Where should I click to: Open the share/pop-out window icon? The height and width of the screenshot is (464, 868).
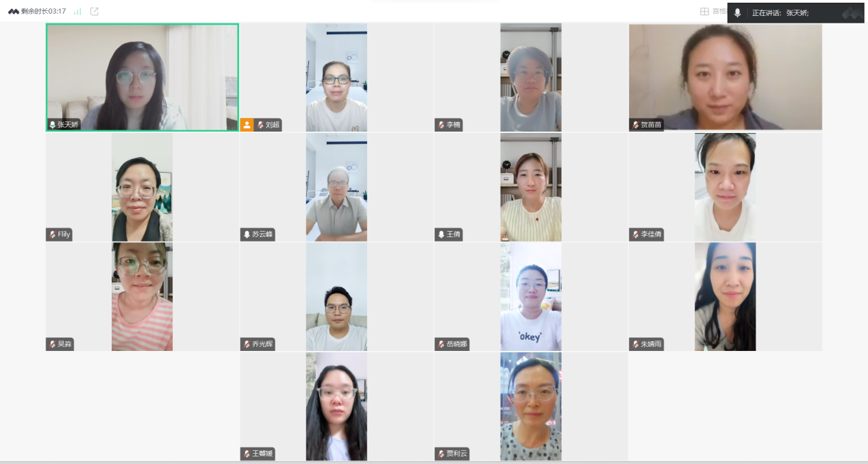(95, 12)
